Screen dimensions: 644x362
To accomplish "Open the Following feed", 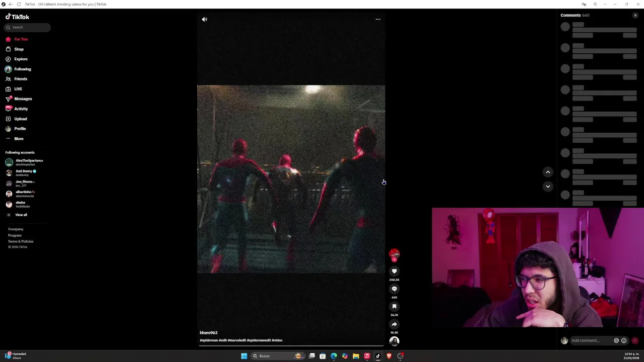I will (x=18, y=69).
